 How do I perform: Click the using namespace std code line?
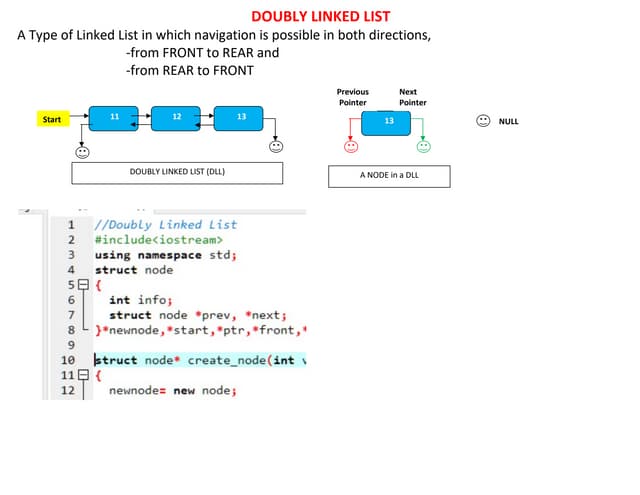[x=165, y=255]
